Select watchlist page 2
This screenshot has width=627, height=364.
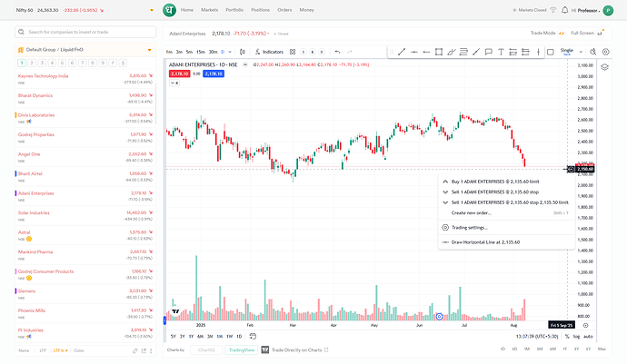(32, 64)
